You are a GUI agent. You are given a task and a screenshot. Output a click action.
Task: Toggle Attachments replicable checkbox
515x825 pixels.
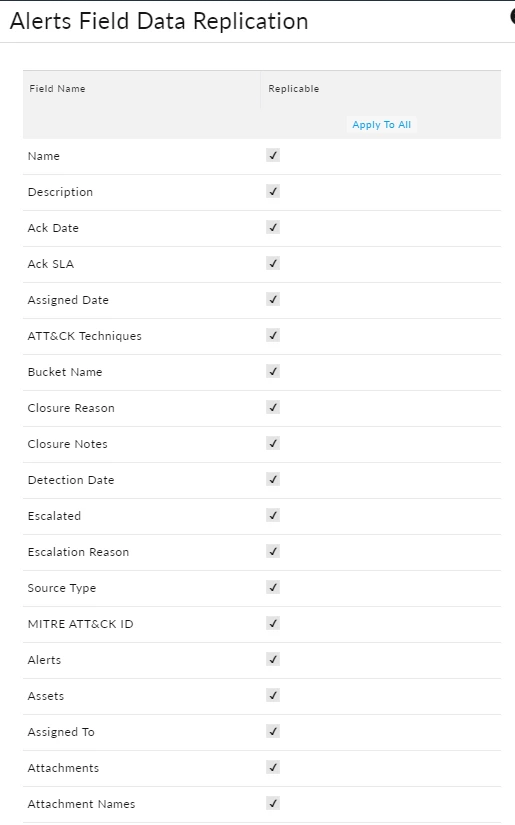tap(273, 767)
